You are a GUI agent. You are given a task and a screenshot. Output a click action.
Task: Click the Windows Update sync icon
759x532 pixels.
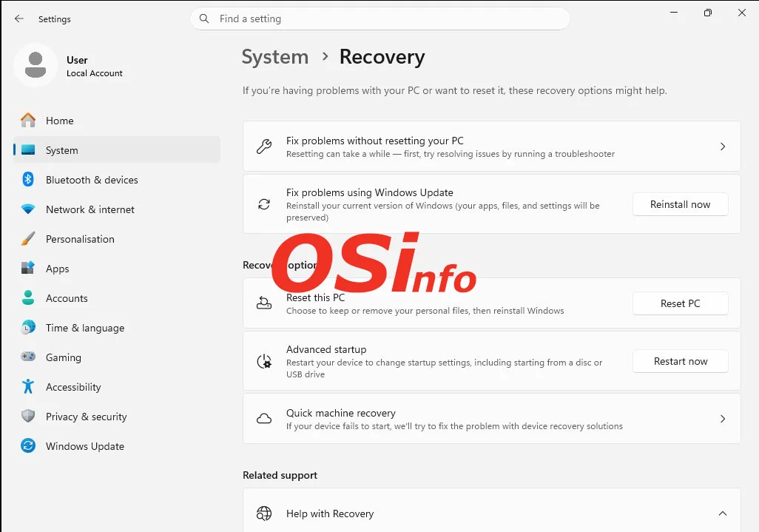[x=28, y=446]
